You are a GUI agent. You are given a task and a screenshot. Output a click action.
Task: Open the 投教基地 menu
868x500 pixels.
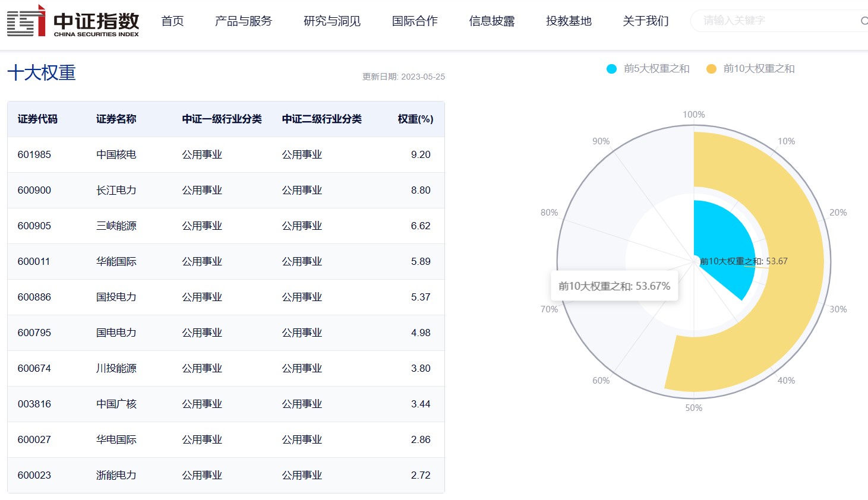(x=569, y=21)
